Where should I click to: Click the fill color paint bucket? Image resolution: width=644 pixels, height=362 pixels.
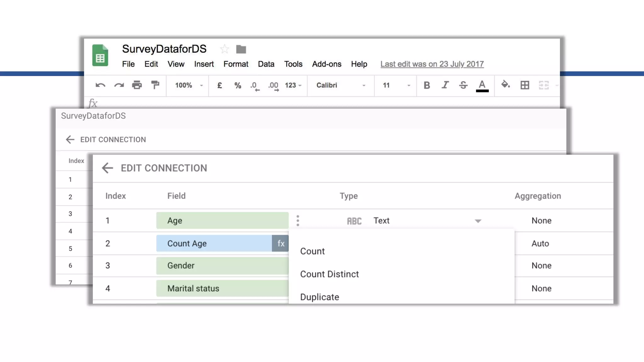505,85
